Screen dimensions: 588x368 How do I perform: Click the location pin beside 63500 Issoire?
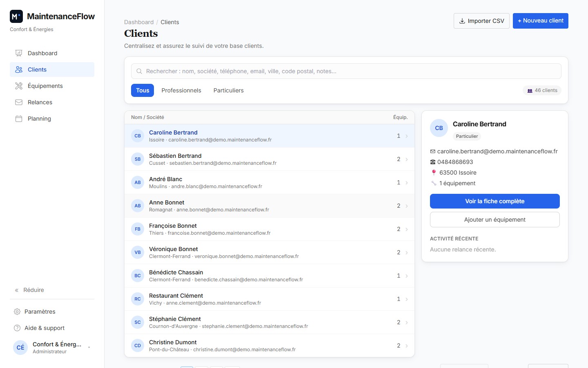[434, 173]
